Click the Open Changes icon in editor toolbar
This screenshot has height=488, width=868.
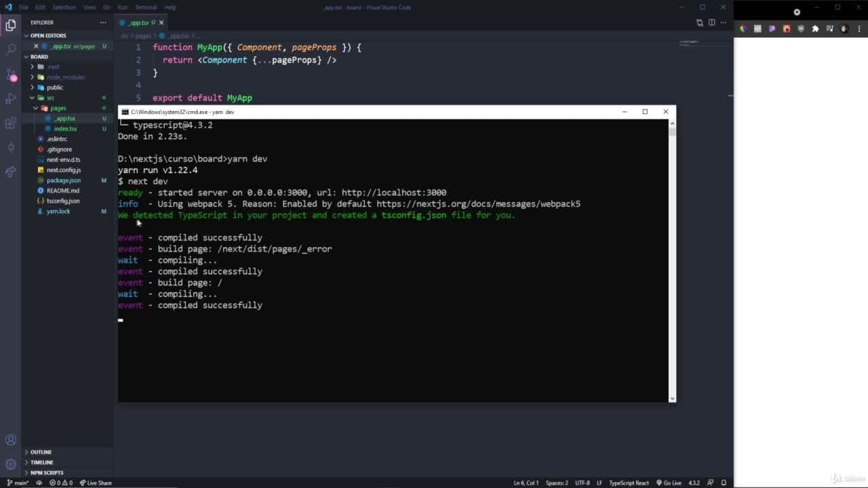(x=699, y=22)
